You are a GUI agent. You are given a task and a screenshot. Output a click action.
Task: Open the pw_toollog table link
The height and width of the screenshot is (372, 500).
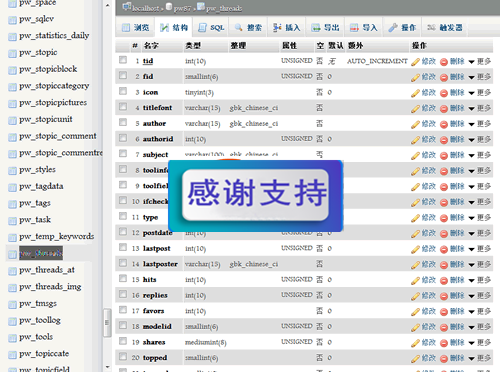(40, 320)
